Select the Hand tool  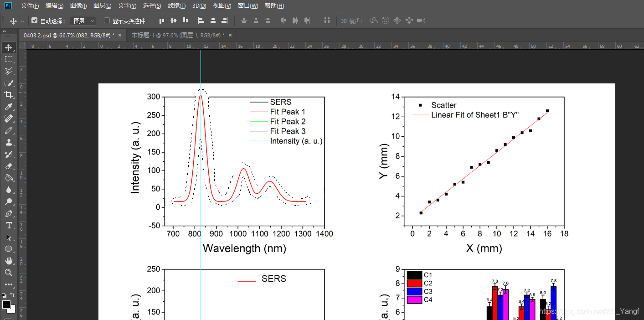click(8, 261)
